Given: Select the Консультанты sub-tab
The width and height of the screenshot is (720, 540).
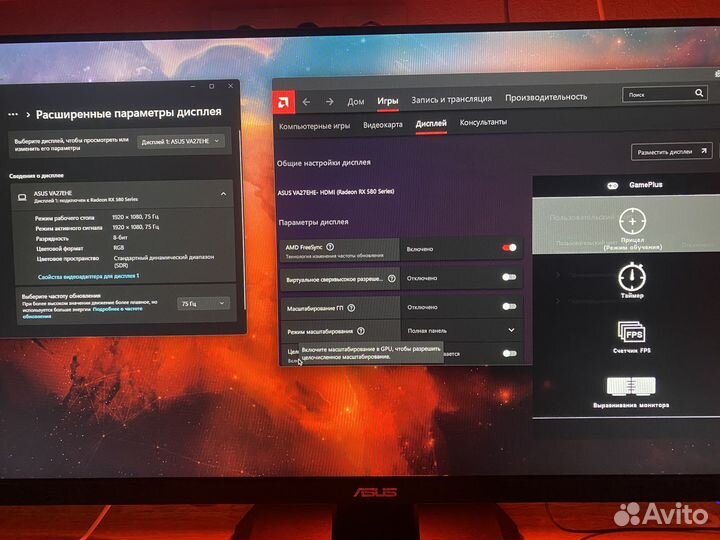Looking at the screenshot, I should pos(483,122).
